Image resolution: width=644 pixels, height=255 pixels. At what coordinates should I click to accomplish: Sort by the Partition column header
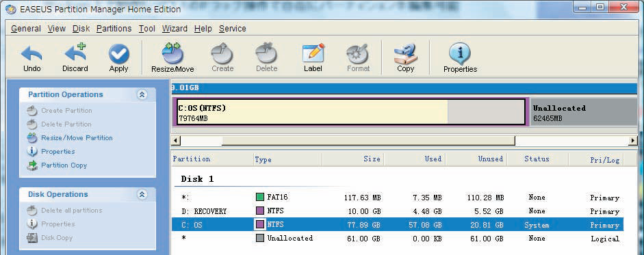pyautogui.click(x=211, y=159)
